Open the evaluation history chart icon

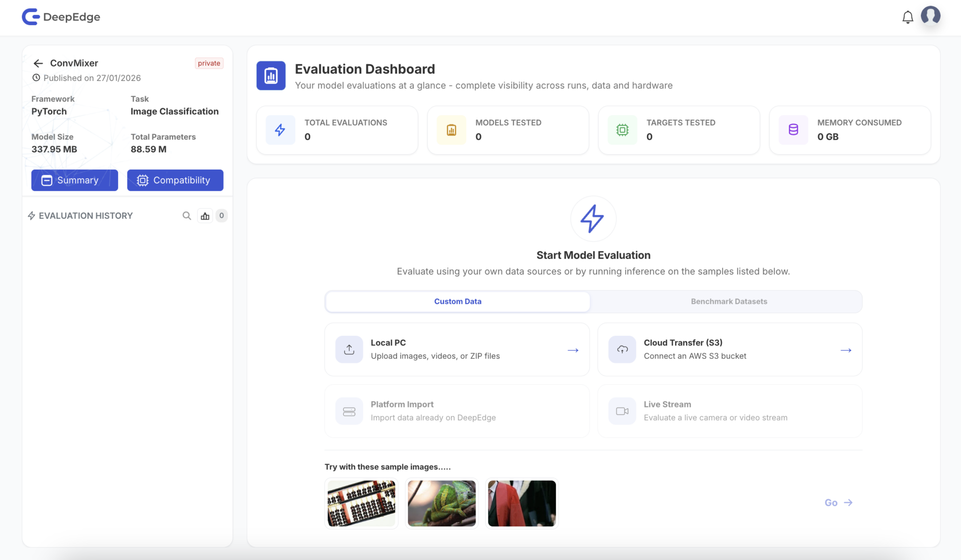click(x=205, y=216)
